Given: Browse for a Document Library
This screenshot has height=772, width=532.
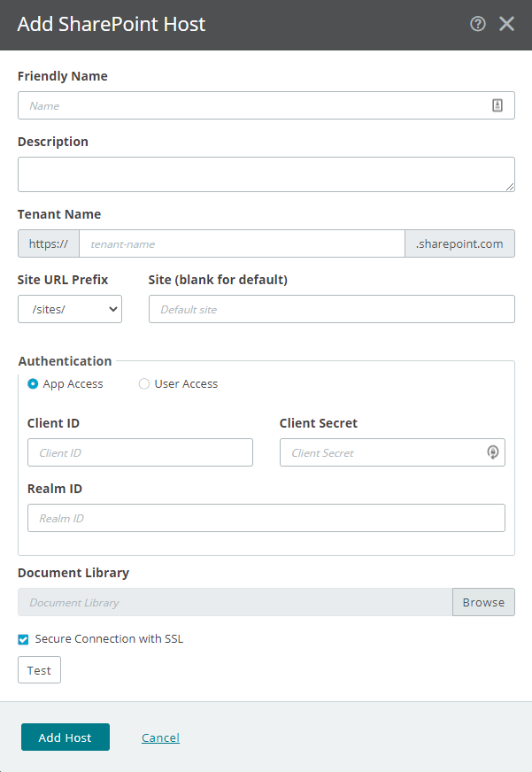Looking at the screenshot, I should pyautogui.click(x=483, y=602).
